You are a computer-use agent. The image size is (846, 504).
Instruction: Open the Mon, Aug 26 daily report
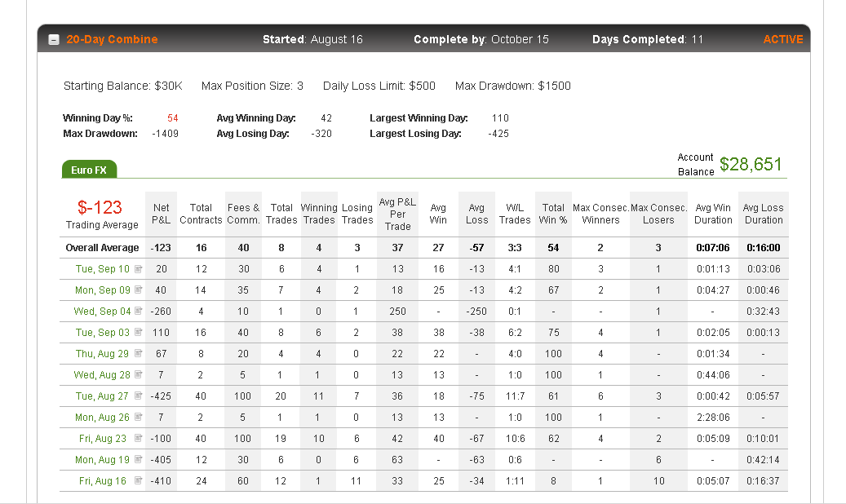pos(102,417)
